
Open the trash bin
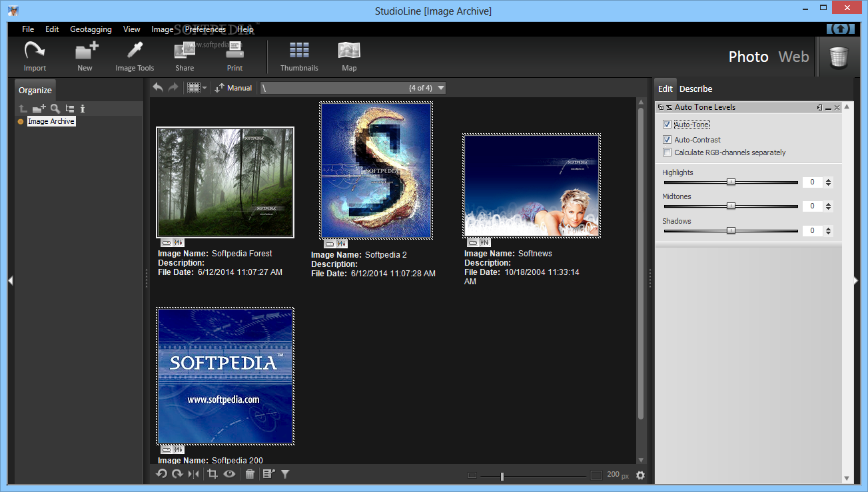[839, 57]
